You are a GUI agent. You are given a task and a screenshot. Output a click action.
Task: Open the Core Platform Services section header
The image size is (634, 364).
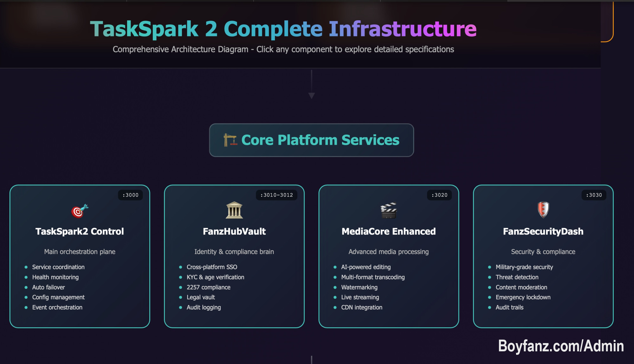[x=320, y=140]
